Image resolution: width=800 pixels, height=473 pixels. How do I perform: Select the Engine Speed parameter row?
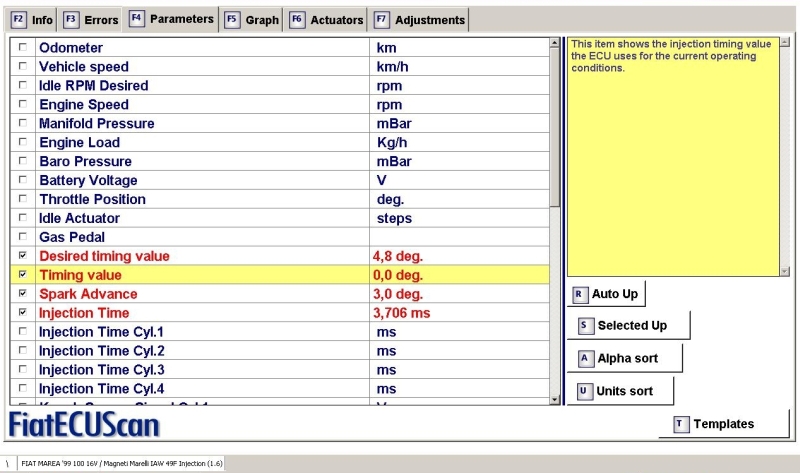(200, 105)
